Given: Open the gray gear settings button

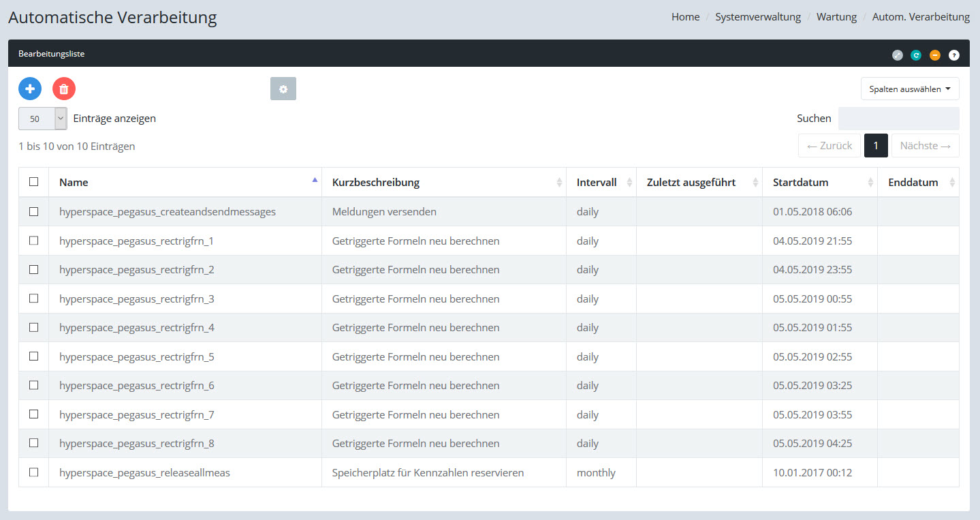Looking at the screenshot, I should pos(283,89).
